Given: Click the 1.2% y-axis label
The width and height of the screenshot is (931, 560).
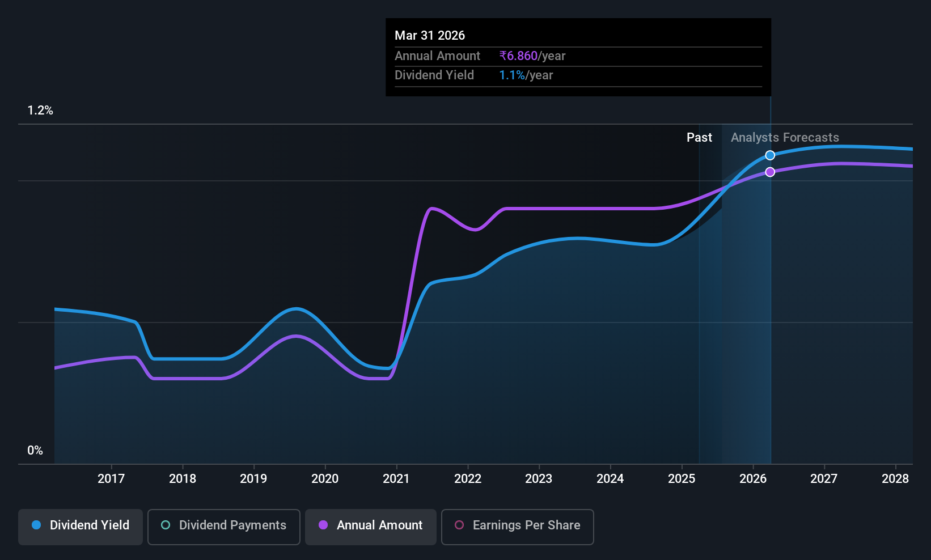Looking at the screenshot, I should [40, 111].
